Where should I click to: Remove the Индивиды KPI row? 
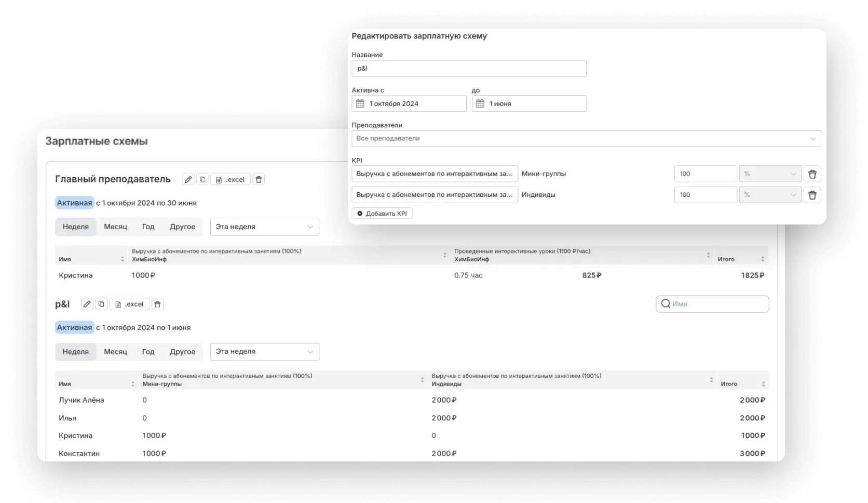pyautogui.click(x=812, y=195)
